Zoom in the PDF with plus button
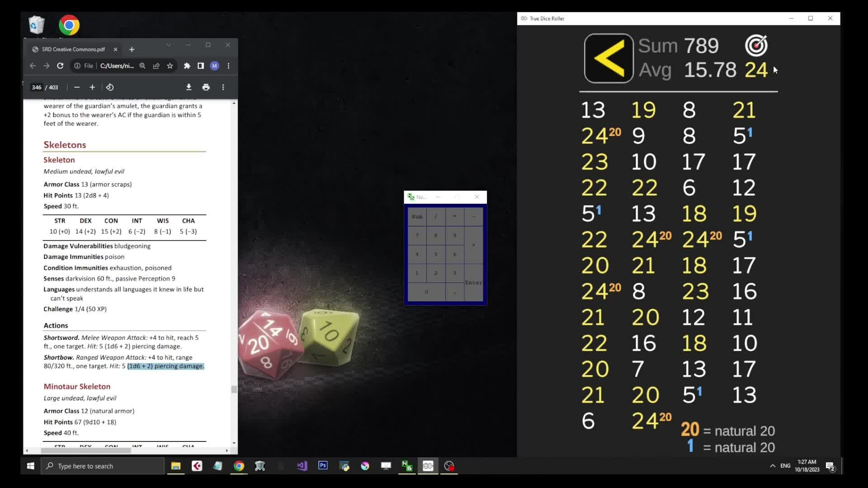 click(92, 87)
